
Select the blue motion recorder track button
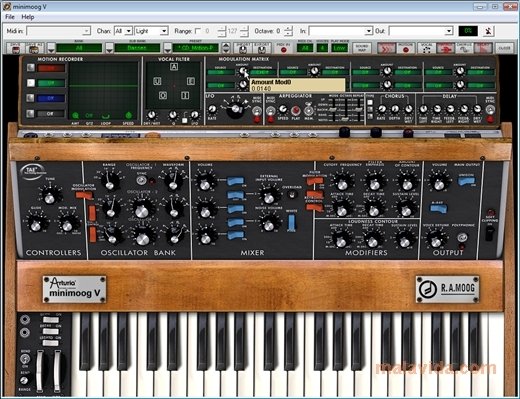31,98
